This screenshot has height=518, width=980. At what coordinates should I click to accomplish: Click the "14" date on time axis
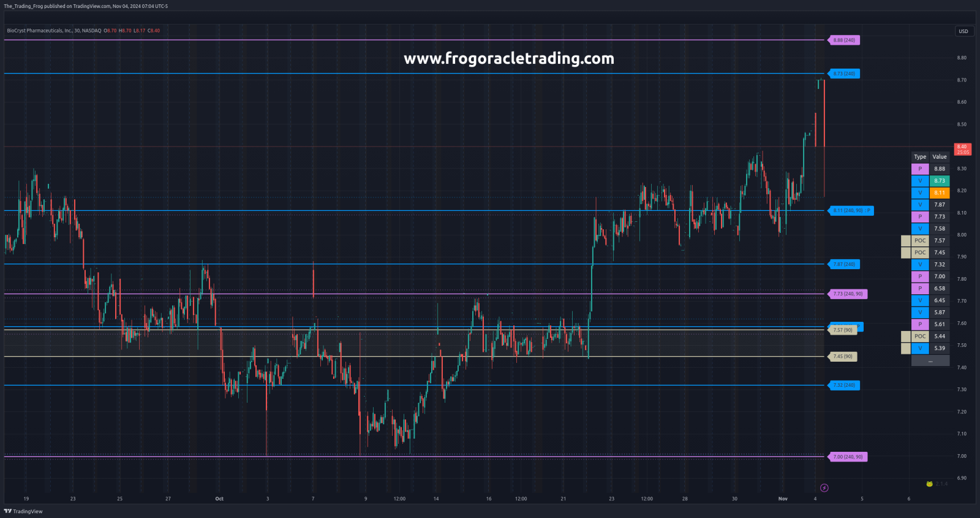(x=436, y=499)
